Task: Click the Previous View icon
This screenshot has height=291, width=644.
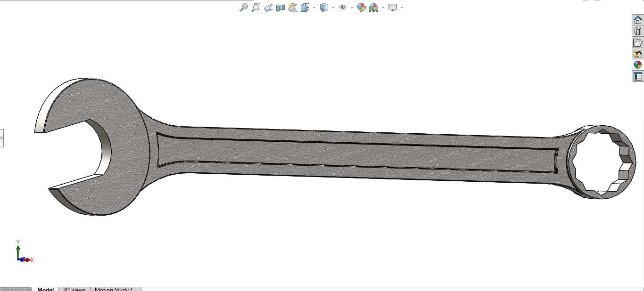Action: point(268,8)
